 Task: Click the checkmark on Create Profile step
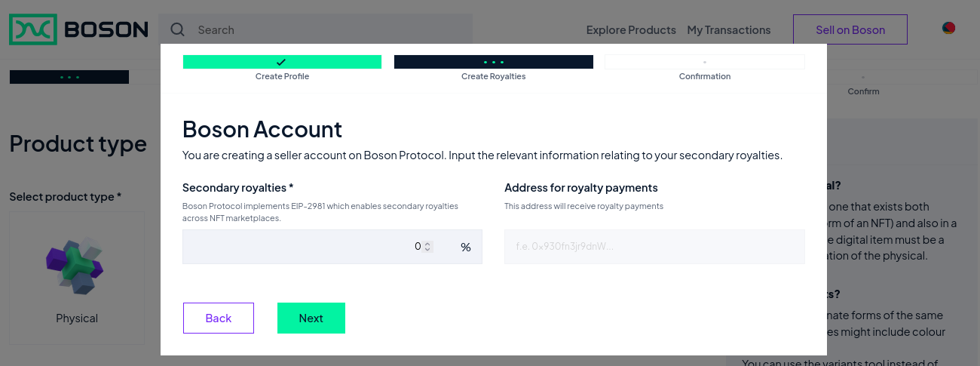tap(281, 62)
